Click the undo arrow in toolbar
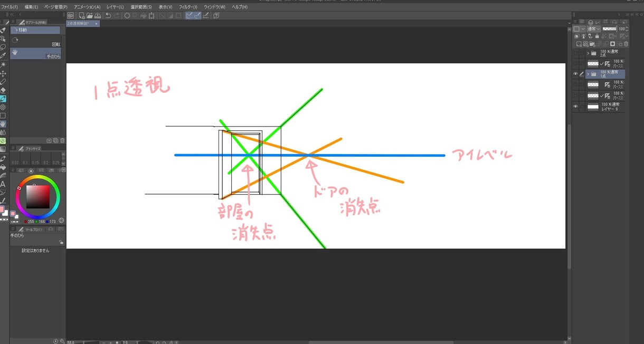This screenshot has width=644, height=344. click(x=108, y=16)
